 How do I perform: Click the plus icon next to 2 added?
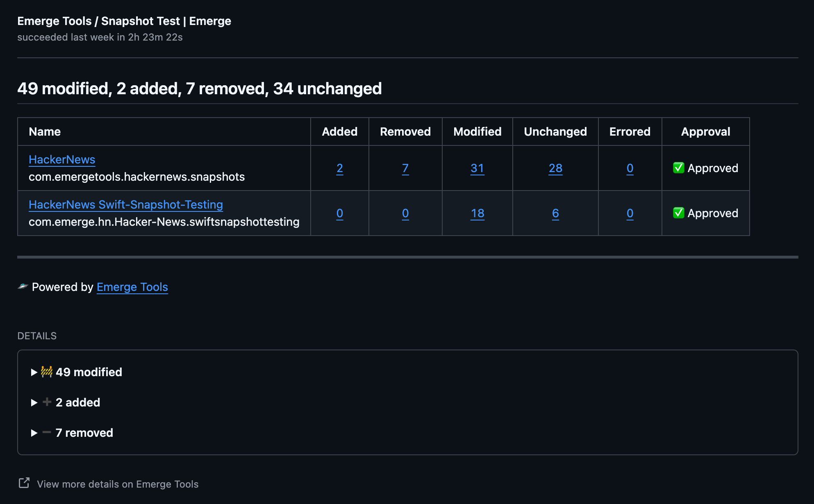(x=47, y=402)
